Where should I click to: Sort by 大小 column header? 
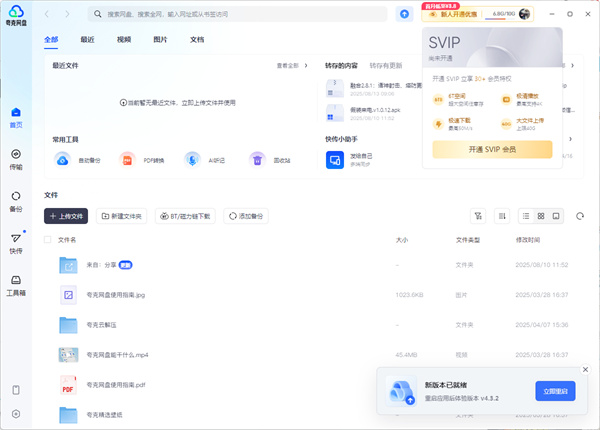coord(402,240)
